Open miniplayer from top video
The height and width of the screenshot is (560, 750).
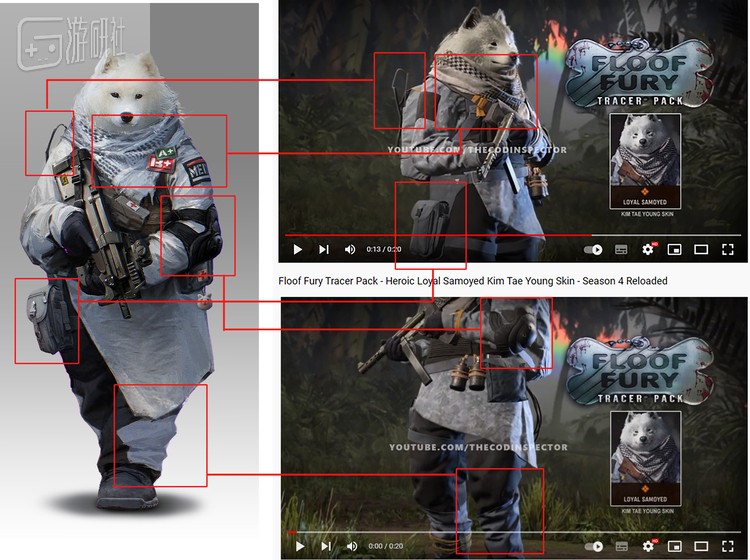click(x=674, y=249)
